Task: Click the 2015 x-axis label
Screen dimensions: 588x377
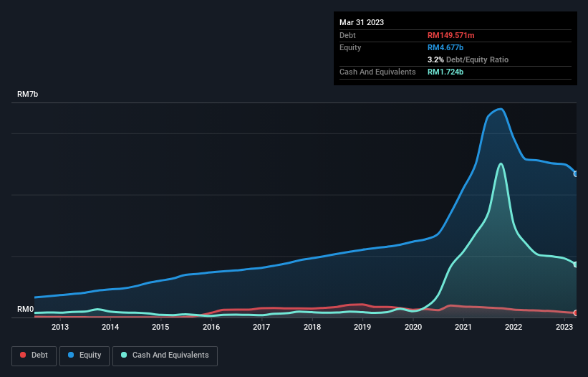Action: tap(160, 327)
